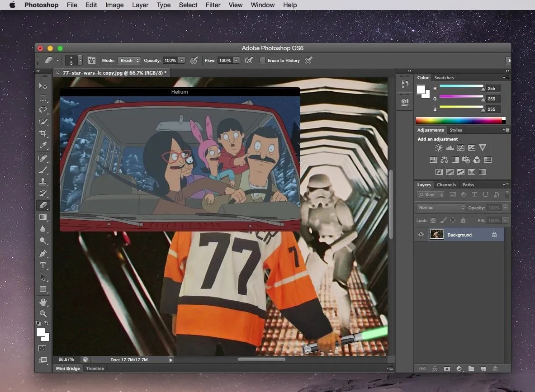The image size is (535, 392).
Task: Select the Rectangular Marquee tool
Action: (x=43, y=98)
